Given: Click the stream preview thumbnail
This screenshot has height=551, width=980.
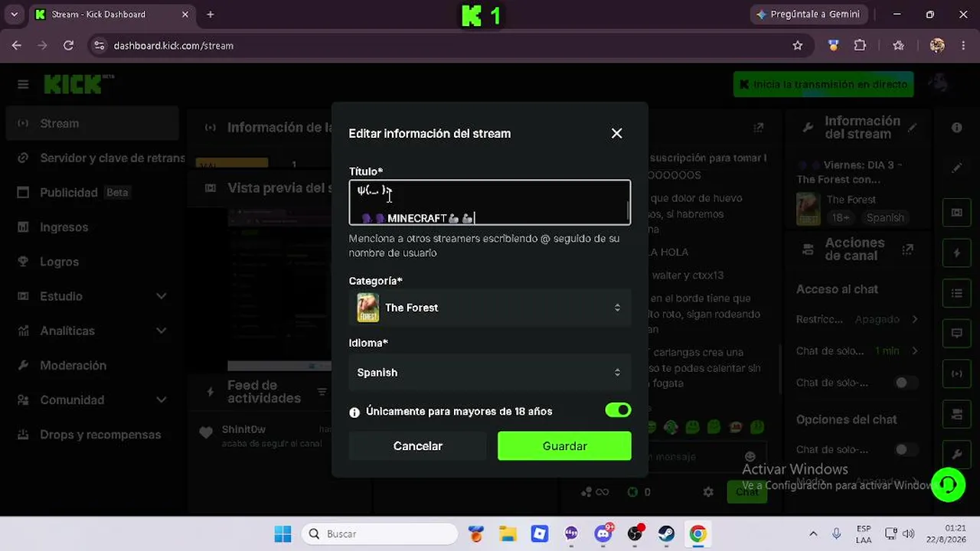Looking at the screenshot, I should coord(279,289).
